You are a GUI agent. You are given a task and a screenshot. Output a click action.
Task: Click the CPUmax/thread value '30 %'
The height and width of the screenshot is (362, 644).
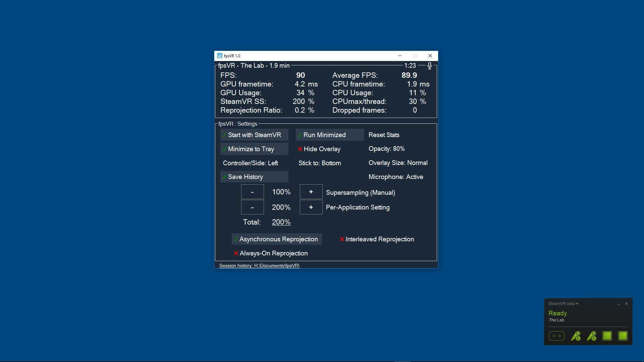(417, 101)
